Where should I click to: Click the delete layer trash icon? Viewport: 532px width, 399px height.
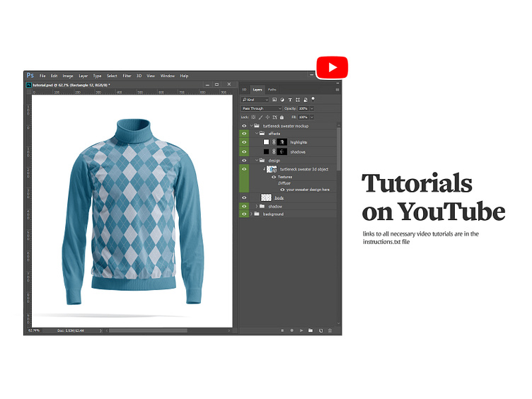[330, 330]
